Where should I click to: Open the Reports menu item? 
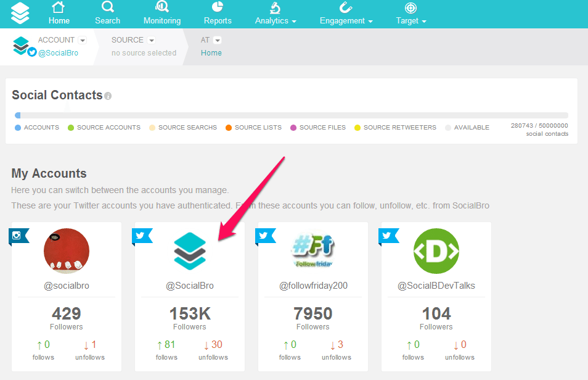(x=218, y=14)
